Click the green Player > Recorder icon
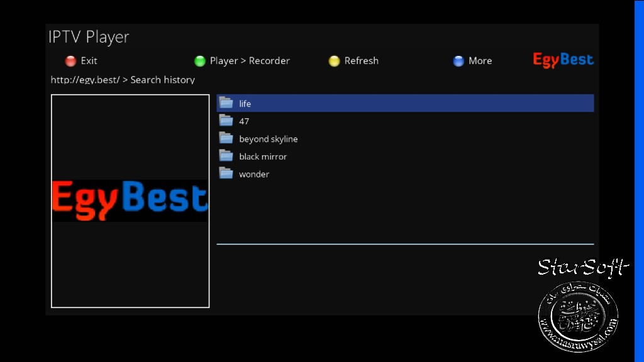The height and width of the screenshot is (362, 644). click(x=200, y=61)
